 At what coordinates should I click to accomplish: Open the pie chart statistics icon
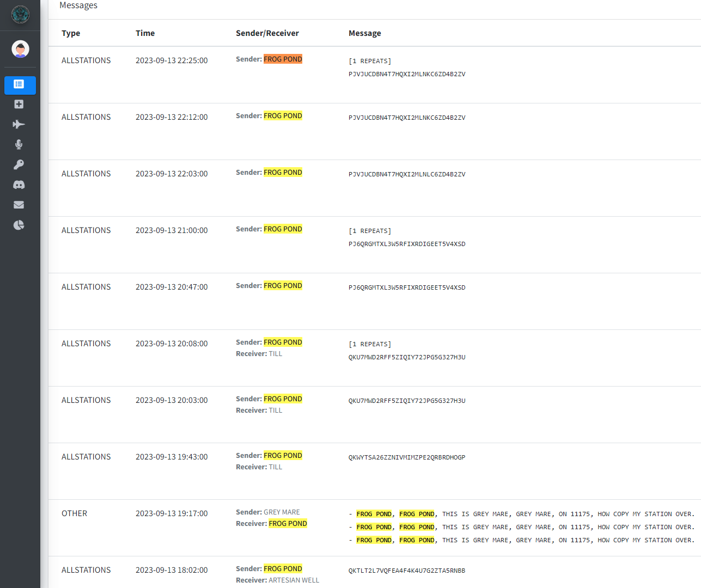[x=19, y=225]
